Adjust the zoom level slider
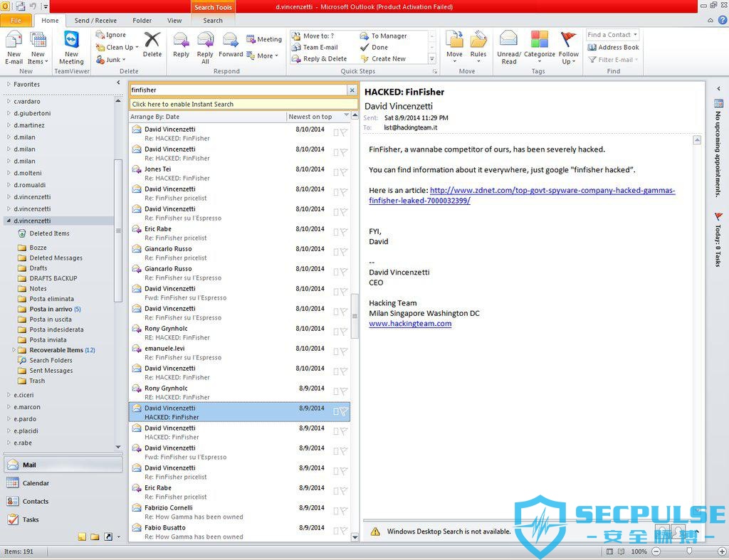 click(x=689, y=551)
